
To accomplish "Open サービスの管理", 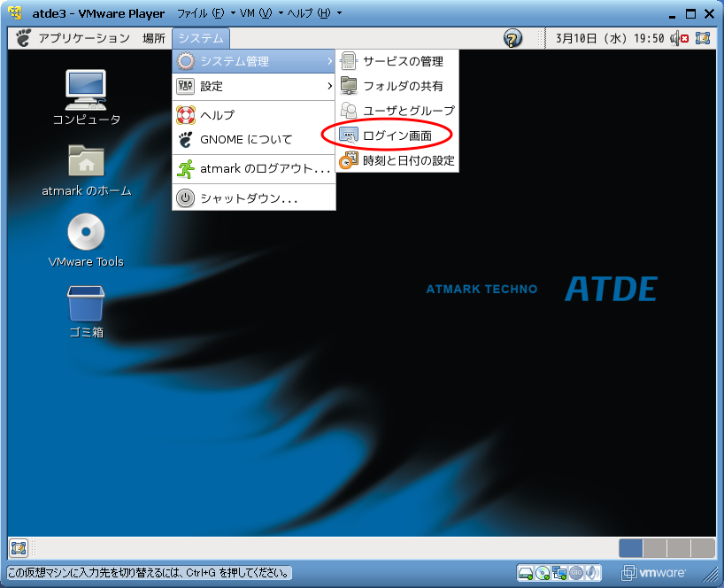I will pos(397,61).
